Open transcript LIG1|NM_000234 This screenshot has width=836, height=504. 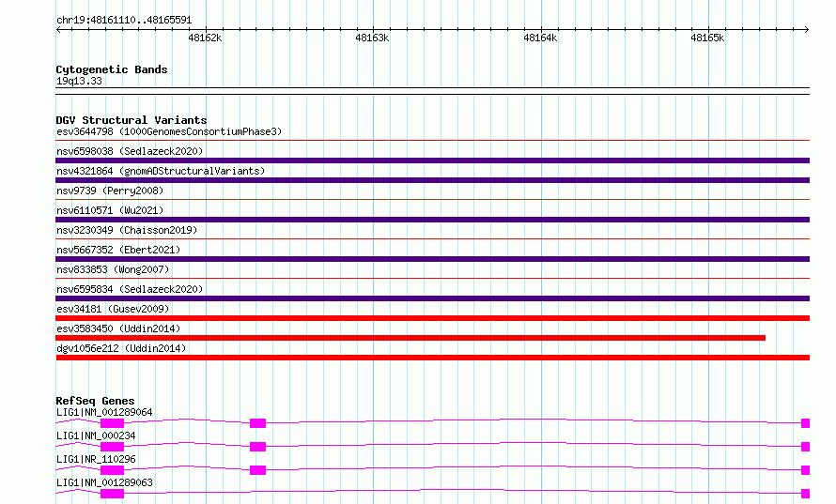(x=96, y=435)
